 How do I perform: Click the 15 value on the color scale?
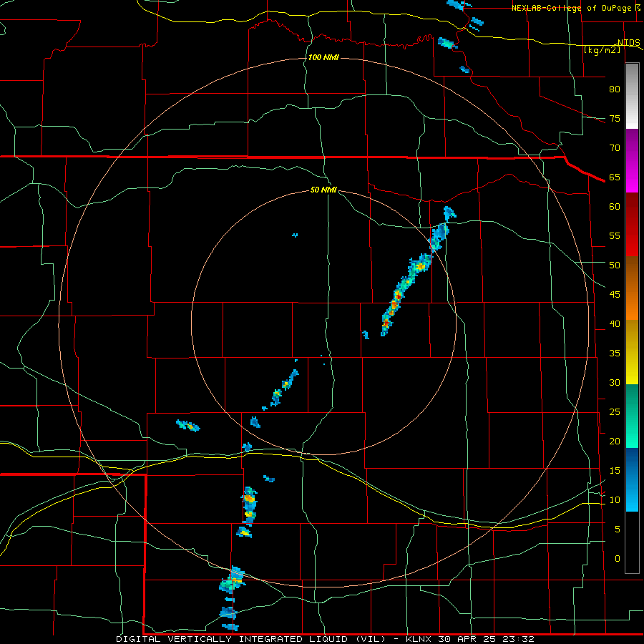[x=615, y=470]
